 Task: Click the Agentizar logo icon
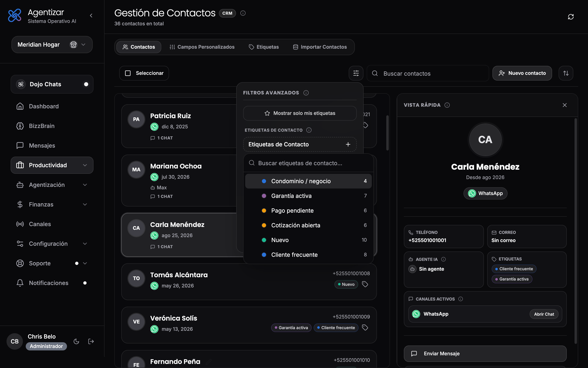(14, 16)
